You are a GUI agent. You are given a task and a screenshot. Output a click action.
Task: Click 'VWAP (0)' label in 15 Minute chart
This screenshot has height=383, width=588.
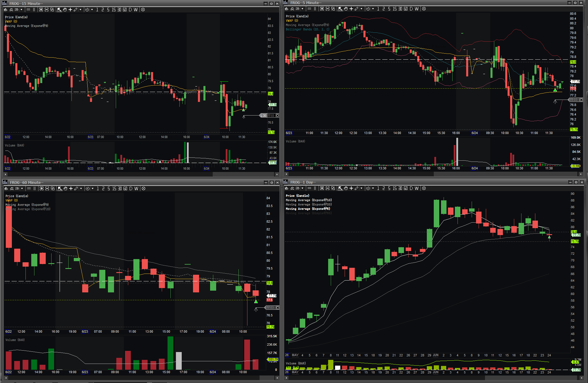pos(11,21)
